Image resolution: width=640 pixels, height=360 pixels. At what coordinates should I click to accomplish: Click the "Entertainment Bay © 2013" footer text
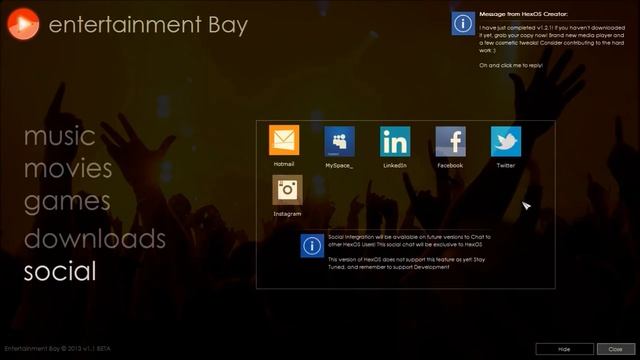pyautogui.click(x=58, y=349)
